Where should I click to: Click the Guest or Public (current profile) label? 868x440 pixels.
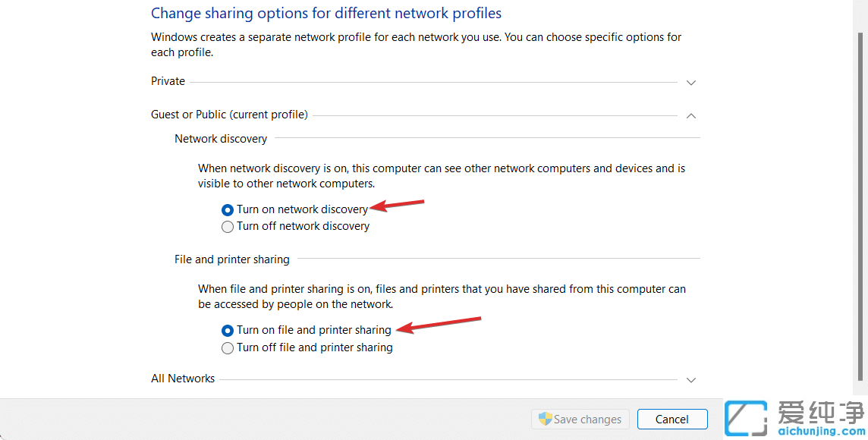pyautogui.click(x=229, y=115)
